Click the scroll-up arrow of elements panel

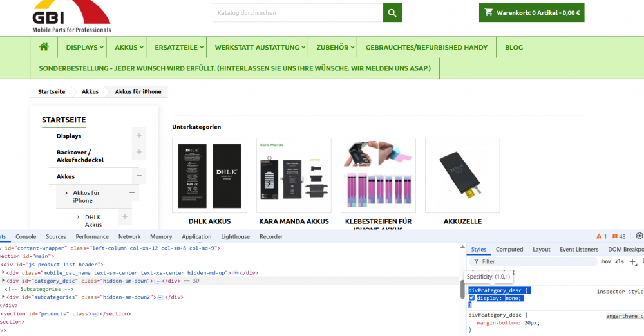click(462, 247)
